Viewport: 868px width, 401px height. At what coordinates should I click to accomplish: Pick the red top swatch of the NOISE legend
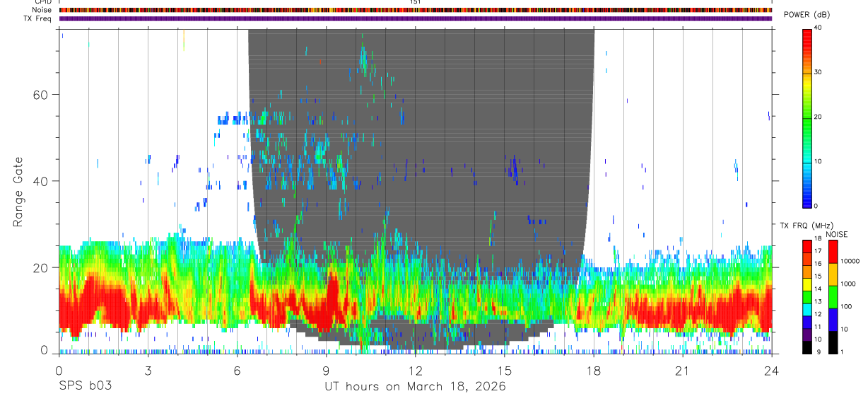pyautogui.click(x=833, y=252)
